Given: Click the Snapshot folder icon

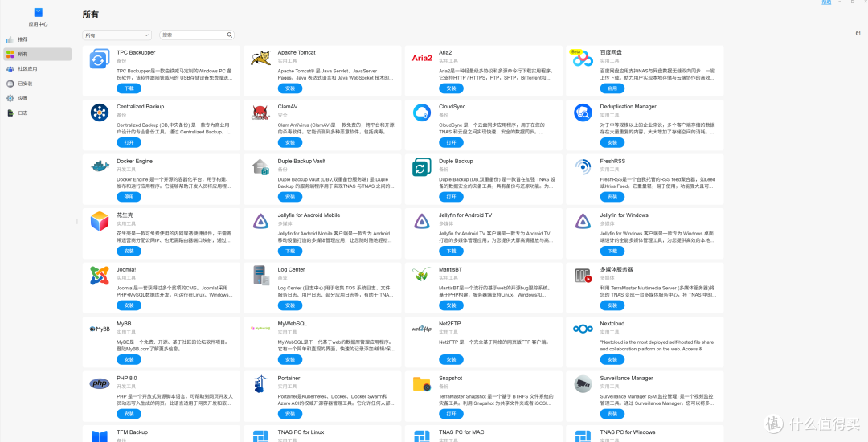Looking at the screenshot, I should tap(422, 384).
